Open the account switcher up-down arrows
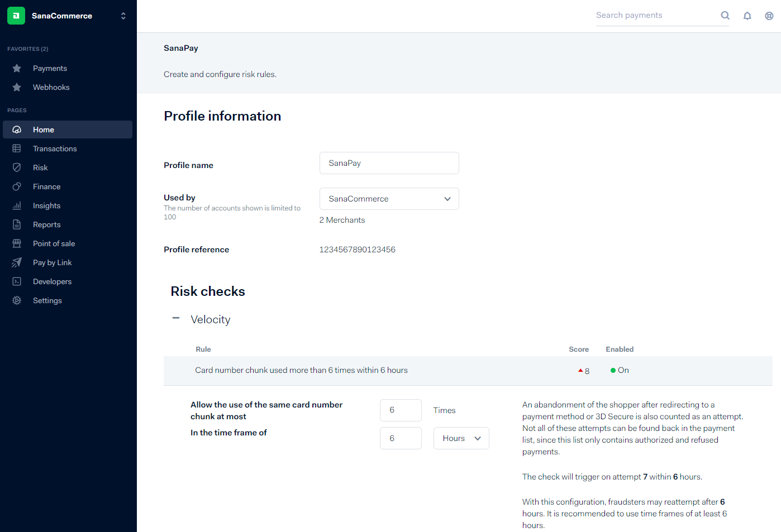Image resolution: width=781 pixels, height=532 pixels. point(123,16)
